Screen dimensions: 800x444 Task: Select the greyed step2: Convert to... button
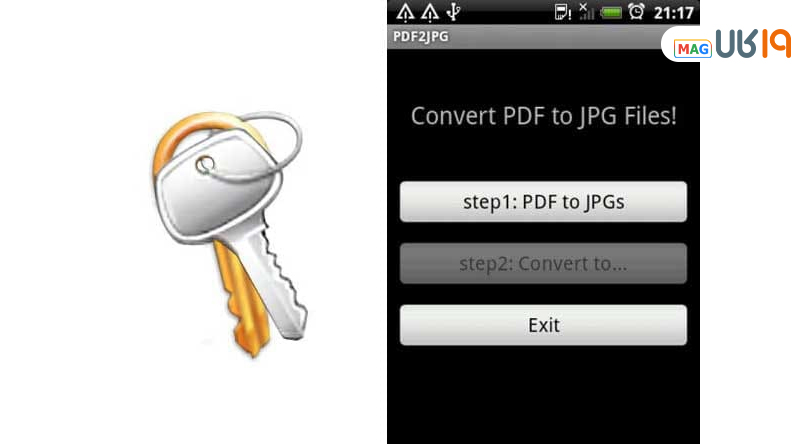[543, 263]
